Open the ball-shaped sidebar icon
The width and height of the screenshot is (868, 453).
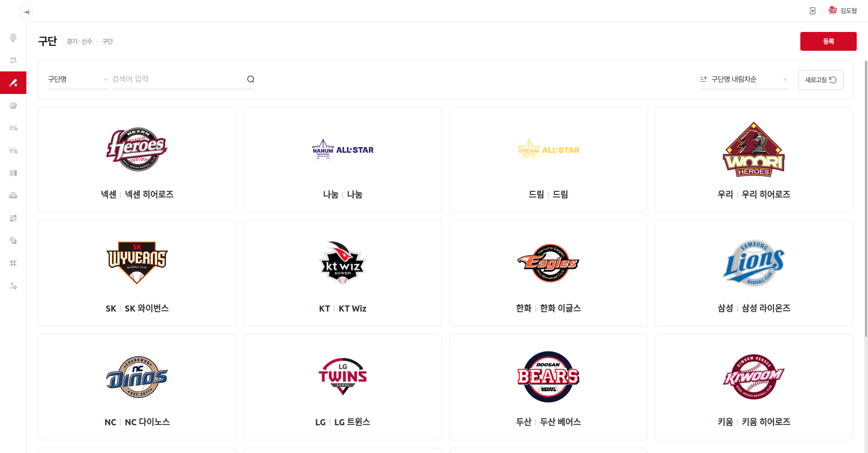click(x=13, y=105)
